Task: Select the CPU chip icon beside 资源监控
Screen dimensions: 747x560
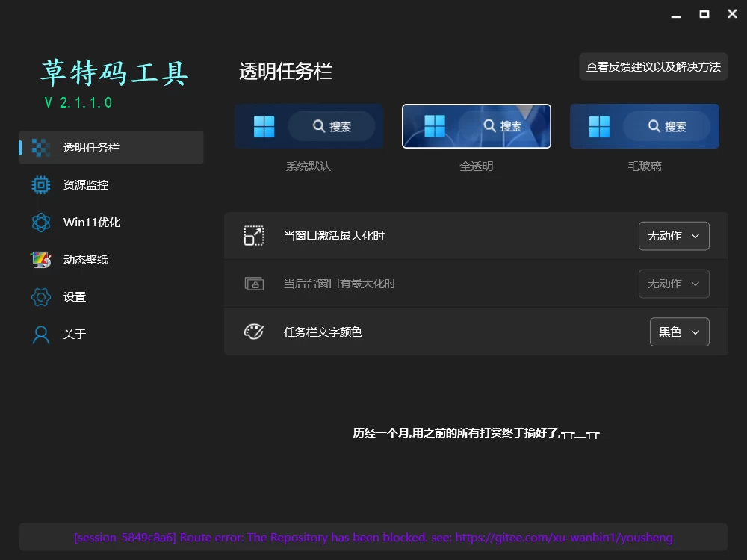Action: 40,184
